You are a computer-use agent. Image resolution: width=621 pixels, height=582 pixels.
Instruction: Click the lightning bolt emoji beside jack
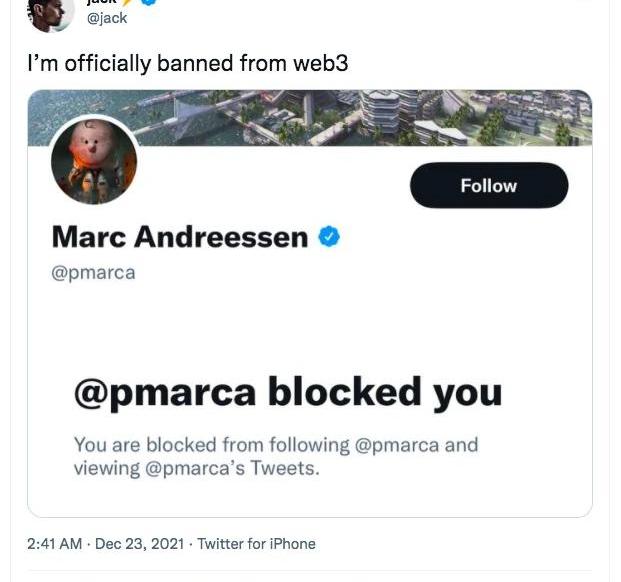(129, 3)
